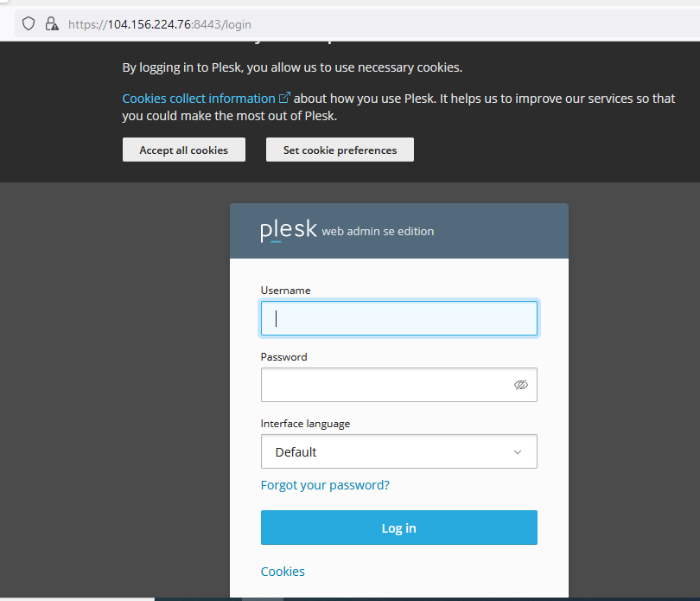The image size is (700, 601).
Task: Click the padlock security warning icon
Action: click(x=52, y=23)
